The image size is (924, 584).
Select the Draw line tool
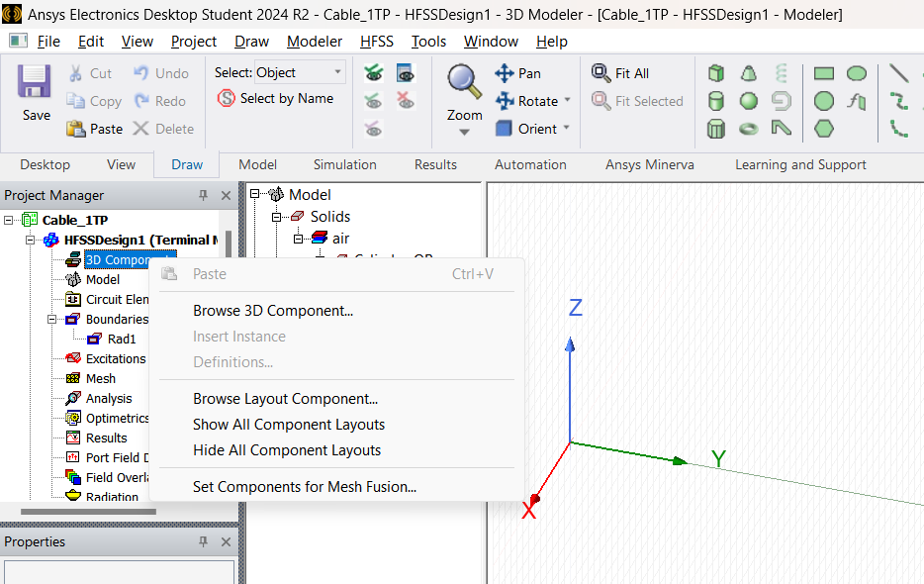point(898,73)
